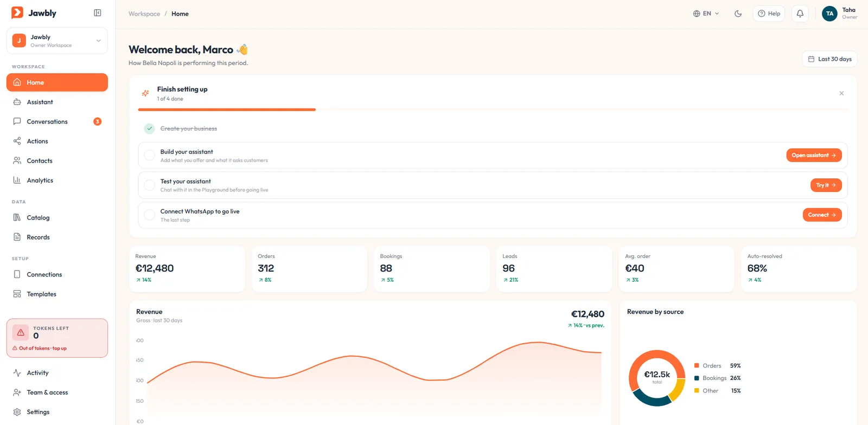Check the Build your assistant step circle
868x425 pixels.
pos(150,156)
